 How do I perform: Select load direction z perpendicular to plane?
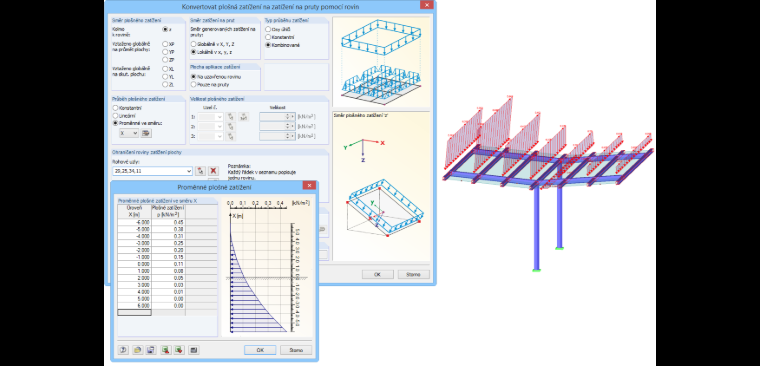[x=165, y=30]
